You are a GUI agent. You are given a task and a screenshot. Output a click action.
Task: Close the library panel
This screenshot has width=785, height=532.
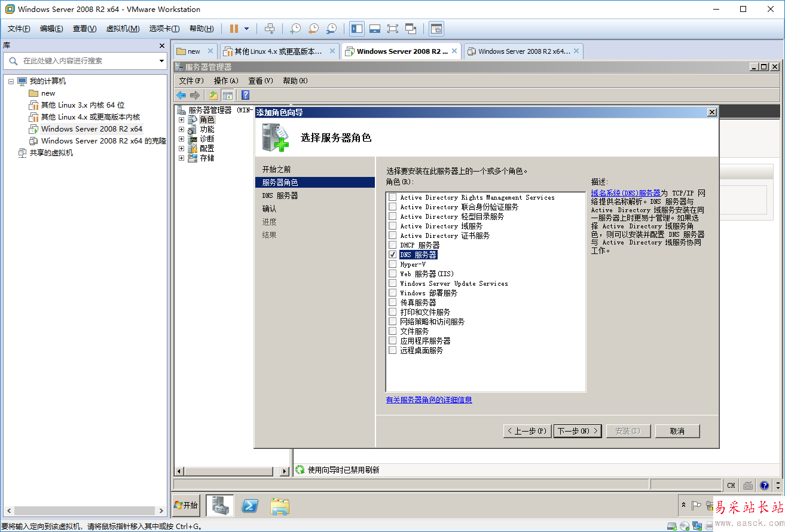click(161, 45)
